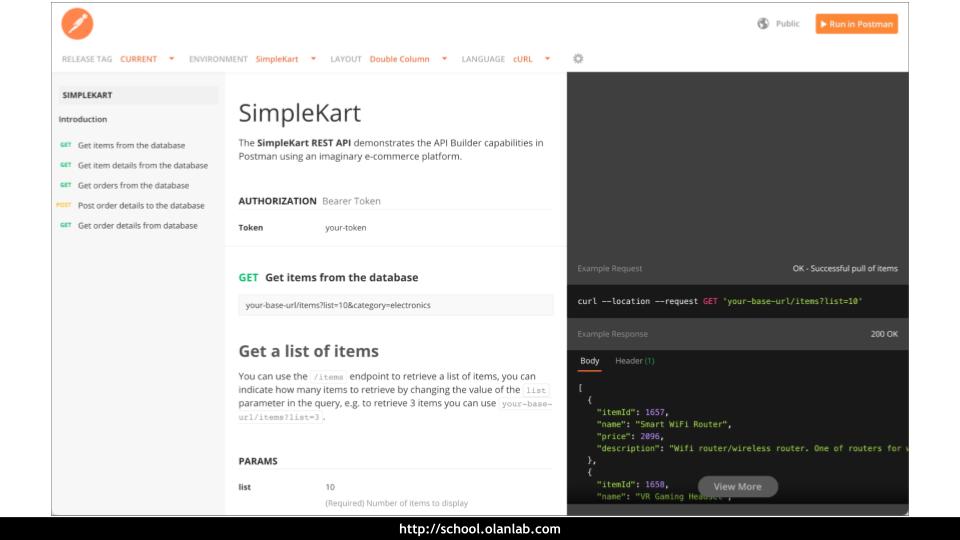This screenshot has height=540, width=960.
Task: Change the Language cURL dropdown
Action: 531,59
